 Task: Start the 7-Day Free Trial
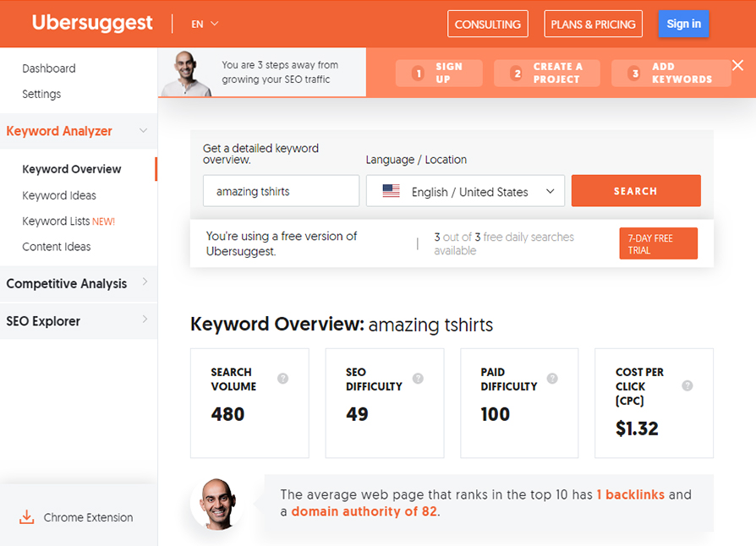click(658, 243)
